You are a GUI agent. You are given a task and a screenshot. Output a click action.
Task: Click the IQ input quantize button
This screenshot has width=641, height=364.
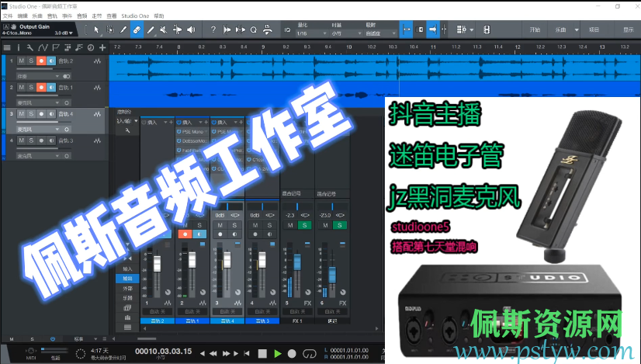287,29
